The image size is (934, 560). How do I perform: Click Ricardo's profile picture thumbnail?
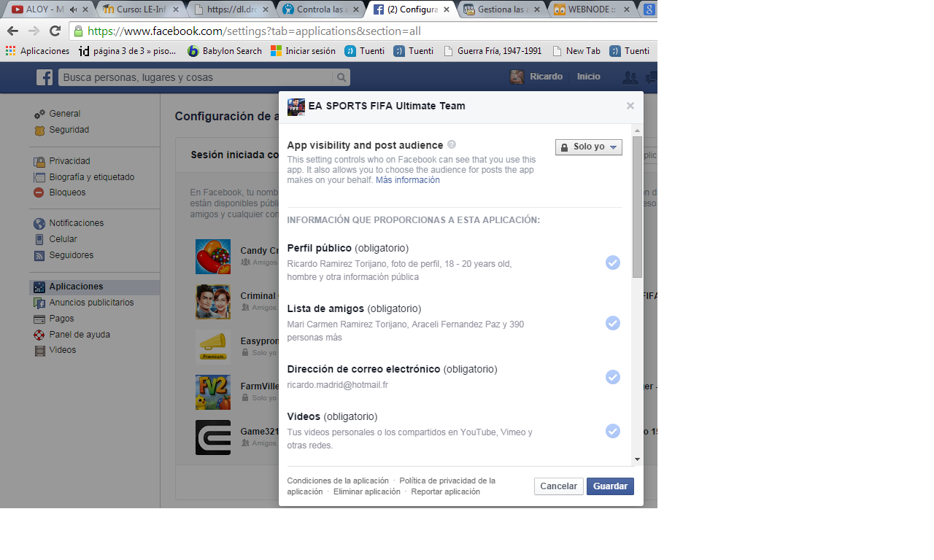coord(517,77)
